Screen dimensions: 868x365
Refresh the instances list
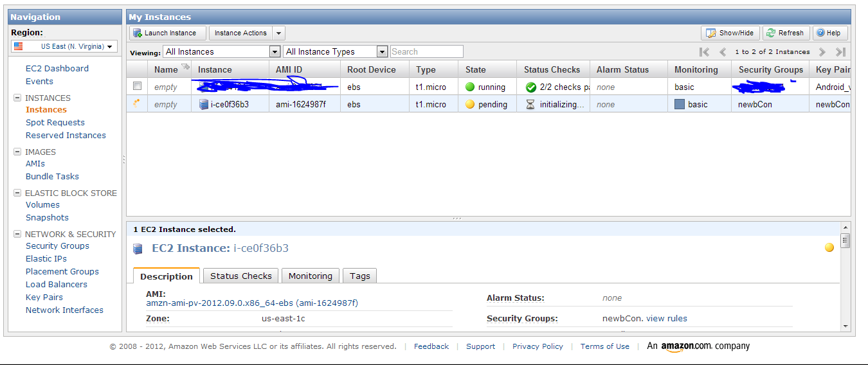tap(785, 33)
